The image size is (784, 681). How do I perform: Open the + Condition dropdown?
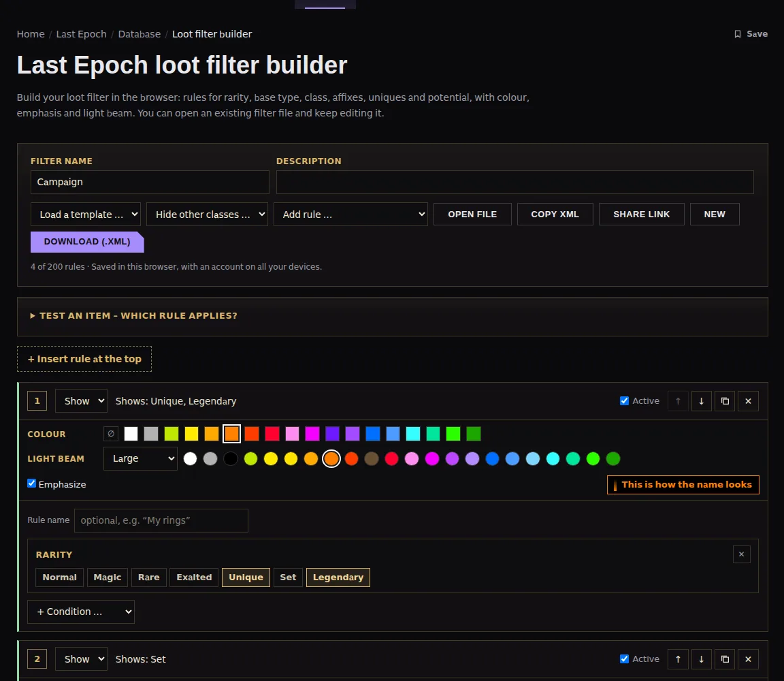80,612
